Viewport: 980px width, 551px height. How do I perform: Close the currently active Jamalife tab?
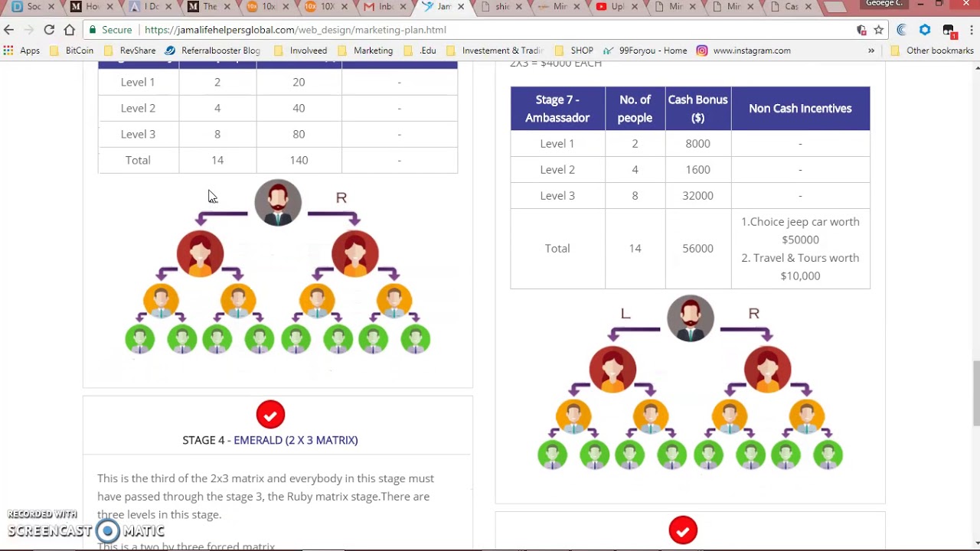point(461,7)
